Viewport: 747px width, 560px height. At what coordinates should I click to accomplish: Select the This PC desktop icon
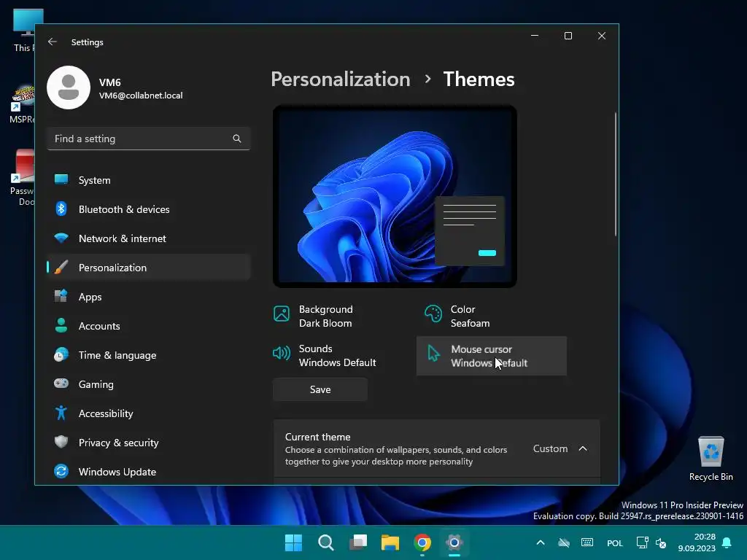click(x=23, y=31)
